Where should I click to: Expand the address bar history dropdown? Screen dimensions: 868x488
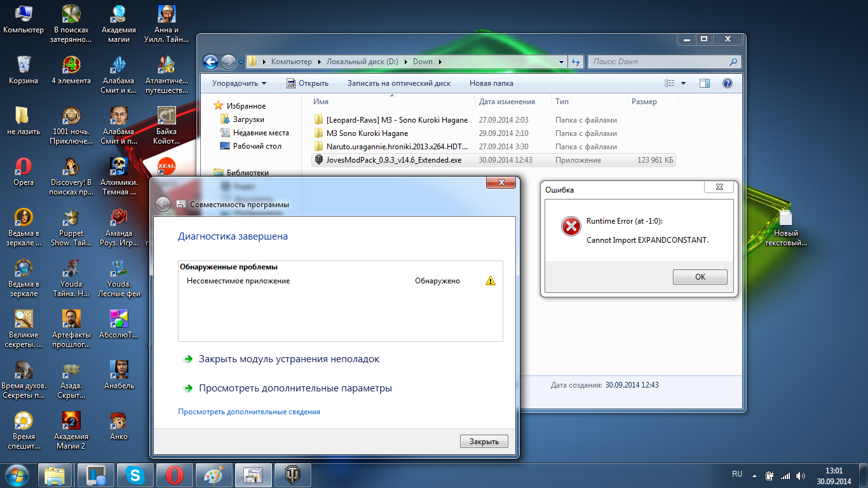click(x=561, y=62)
